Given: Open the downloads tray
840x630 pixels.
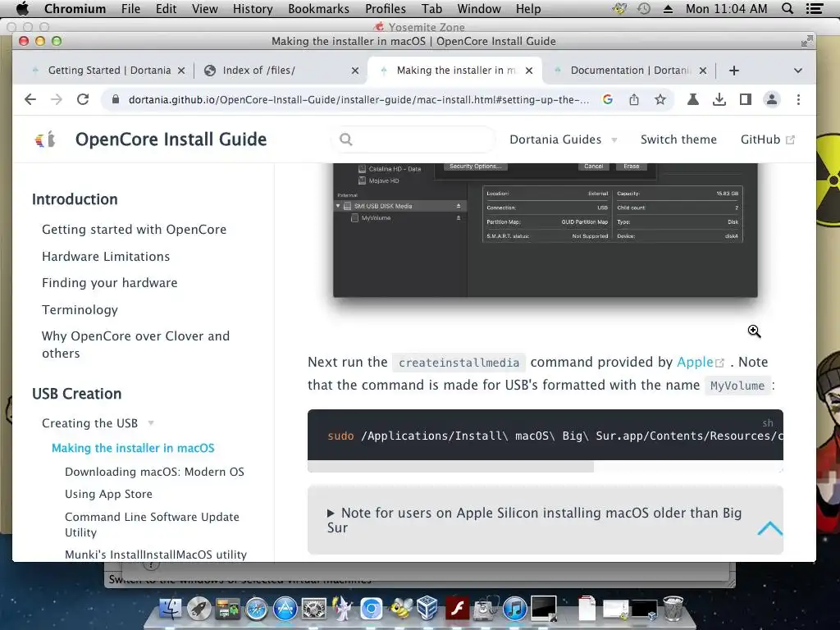Looking at the screenshot, I should pos(719,99).
